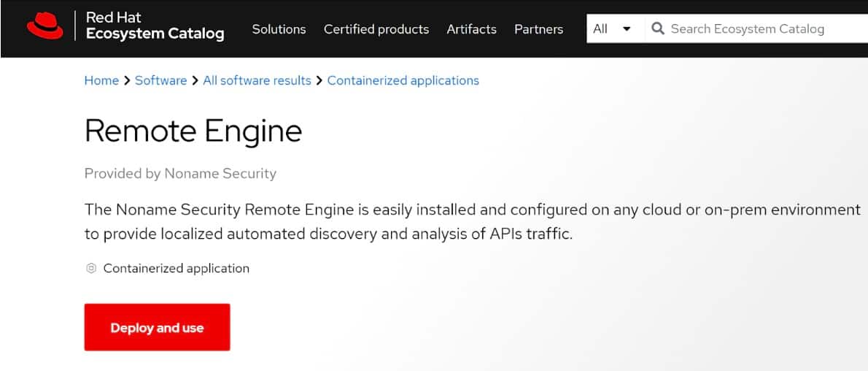
Task: Open the Red Hat Ecosystem Catalog wordmark
Action: 155,26
